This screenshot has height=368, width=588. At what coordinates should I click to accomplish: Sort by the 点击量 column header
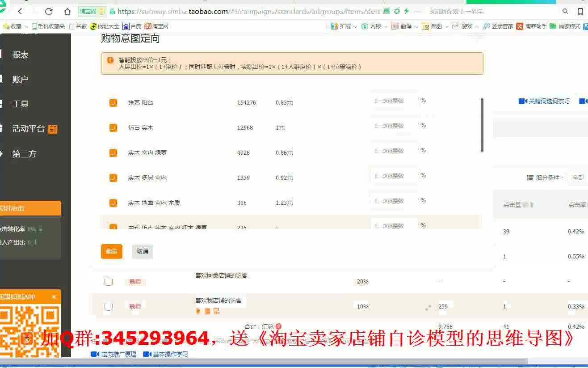pyautogui.click(x=512, y=205)
